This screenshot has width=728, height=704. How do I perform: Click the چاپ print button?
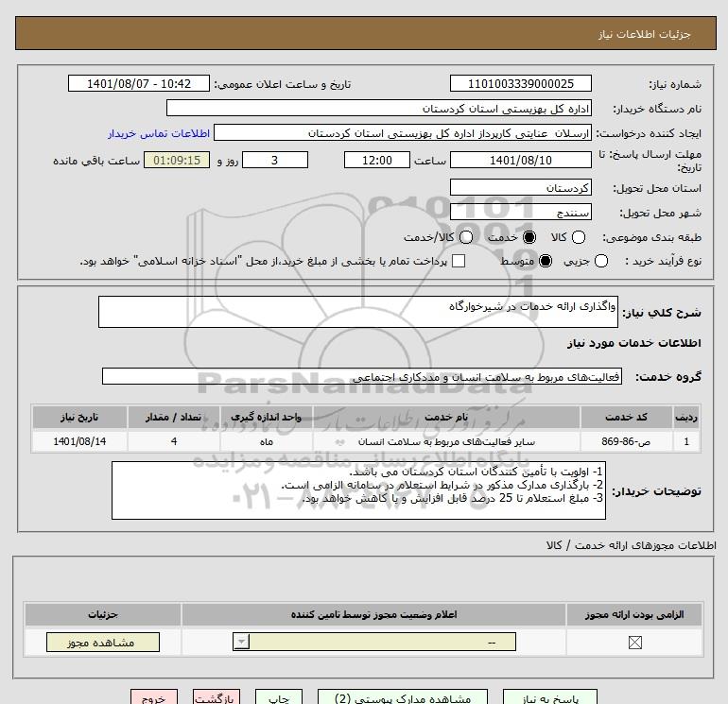click(279, 696)
